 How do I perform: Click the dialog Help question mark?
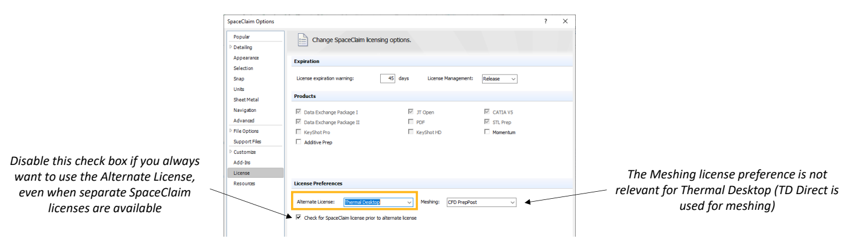(545, 22)
